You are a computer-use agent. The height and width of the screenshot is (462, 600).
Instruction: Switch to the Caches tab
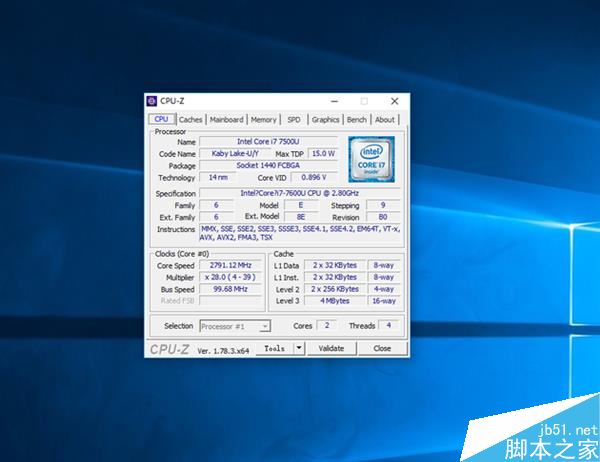pyautogui.click(x=191, y=120)
